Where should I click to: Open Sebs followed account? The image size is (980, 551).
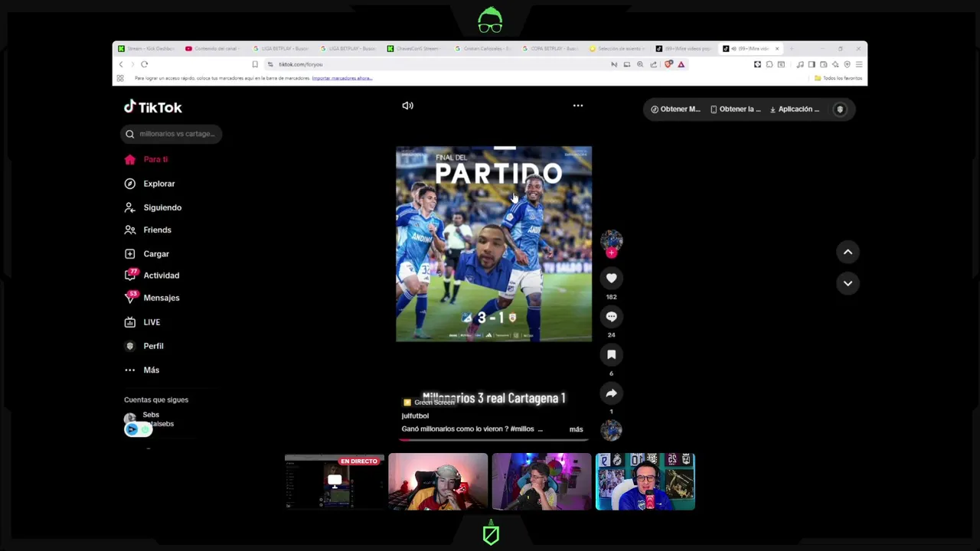(x=150, y=419)
